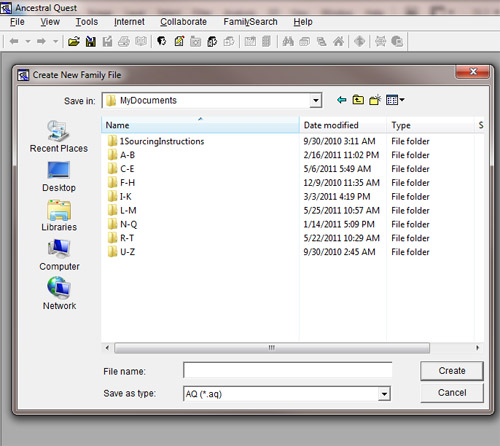Select the F-H folder
This screenshot has width=500, height=446.
[x=121, y=183]
